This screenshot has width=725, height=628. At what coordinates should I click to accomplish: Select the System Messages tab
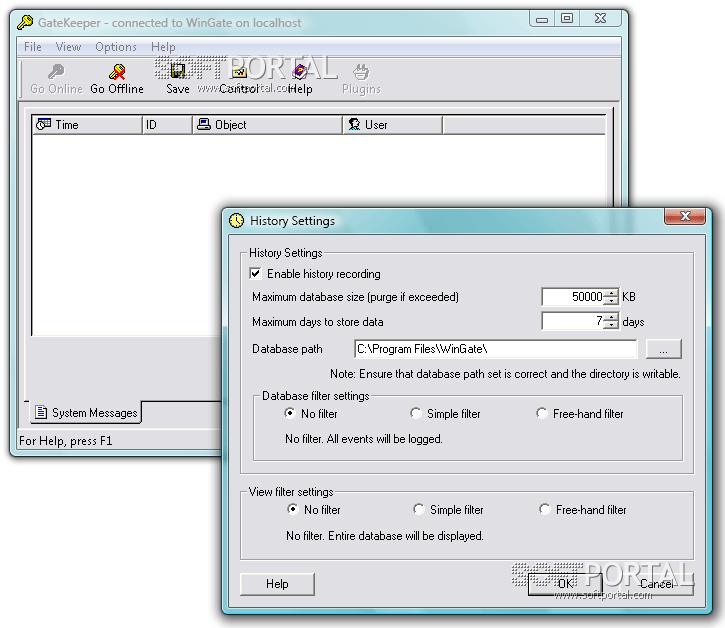pos(86,413)
